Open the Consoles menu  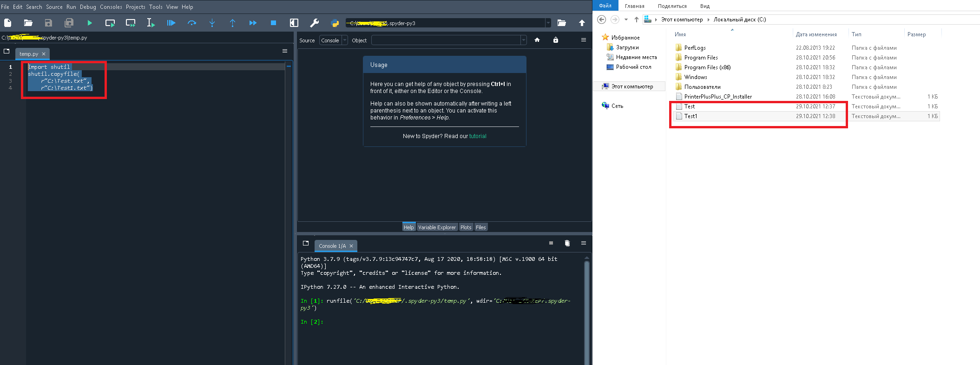[x=111, y=7]
